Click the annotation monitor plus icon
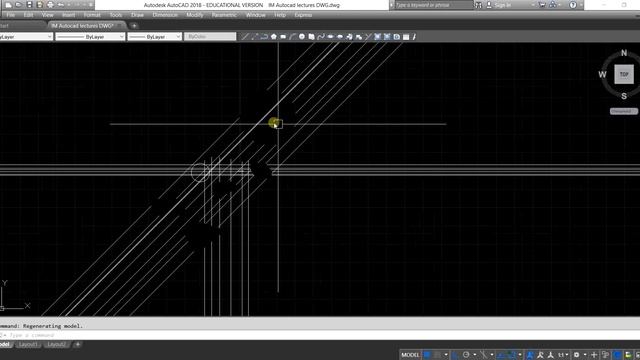 point(594,355)
